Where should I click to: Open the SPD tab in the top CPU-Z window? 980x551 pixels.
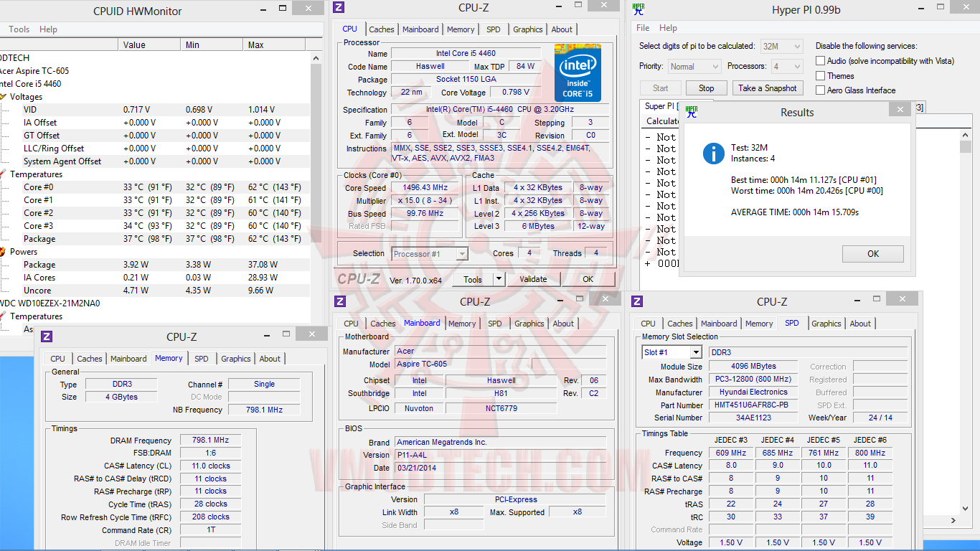[x=494, y=29]
